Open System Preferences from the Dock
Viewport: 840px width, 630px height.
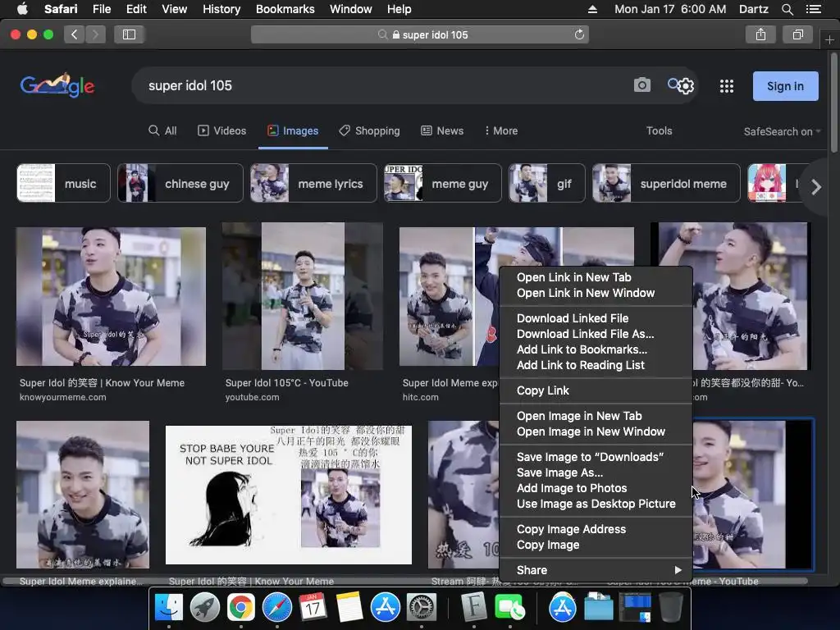pos(422,607)
